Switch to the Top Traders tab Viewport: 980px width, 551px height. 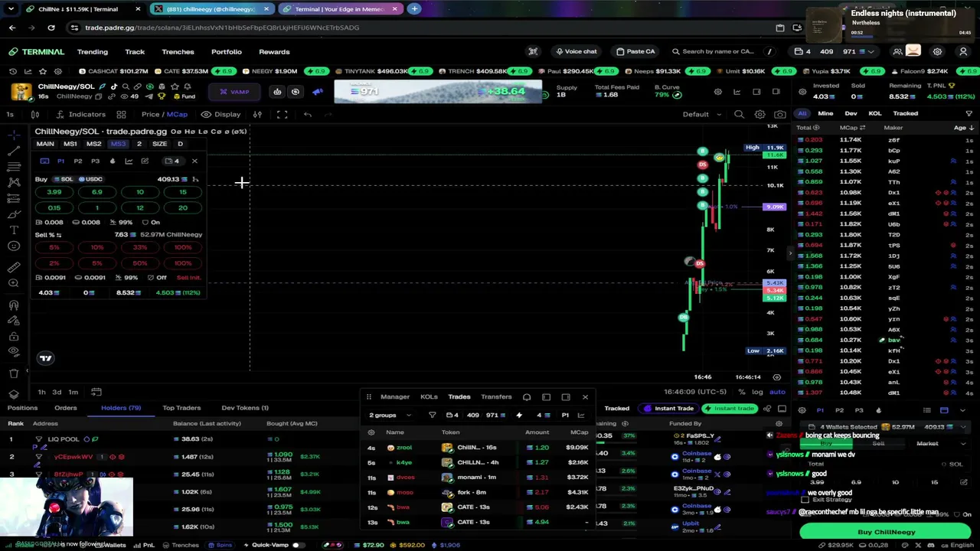181,408
